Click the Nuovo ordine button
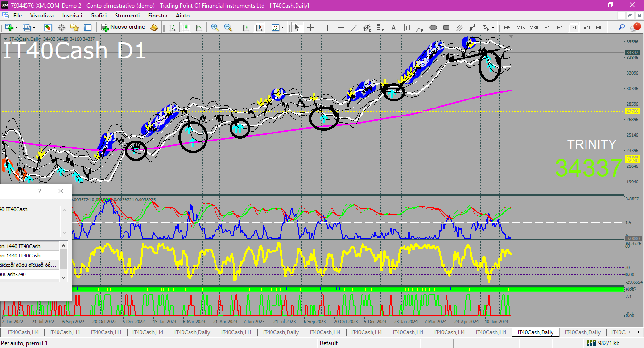 click(124, 27)
